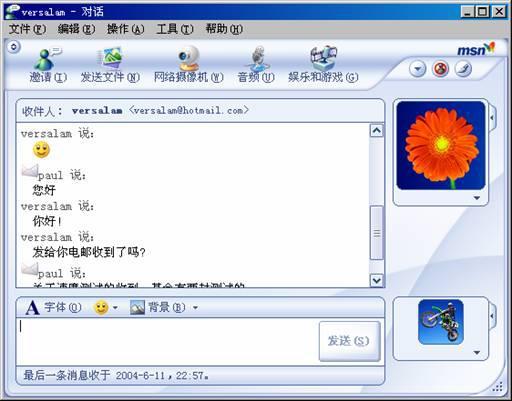Click the smiley emoticon in chat history
The width and height of the screenshot is (512, 401).
click(x=41, y=150)
